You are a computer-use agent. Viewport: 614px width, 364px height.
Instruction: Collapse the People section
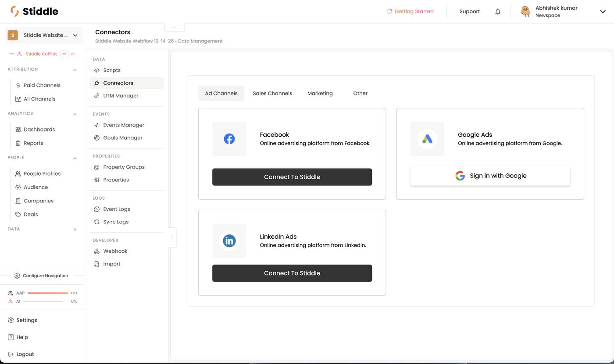pyautogui.click(x=75, y=158)
